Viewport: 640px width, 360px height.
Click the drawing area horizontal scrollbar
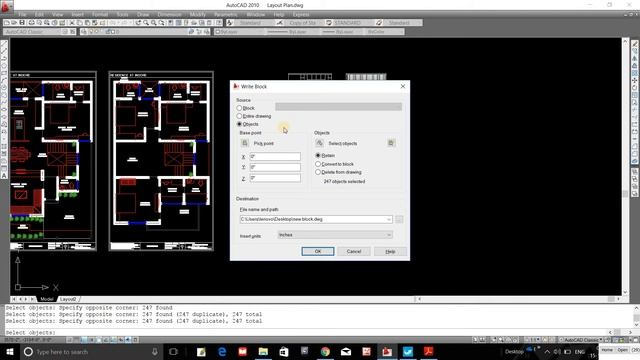pos(519,299)
